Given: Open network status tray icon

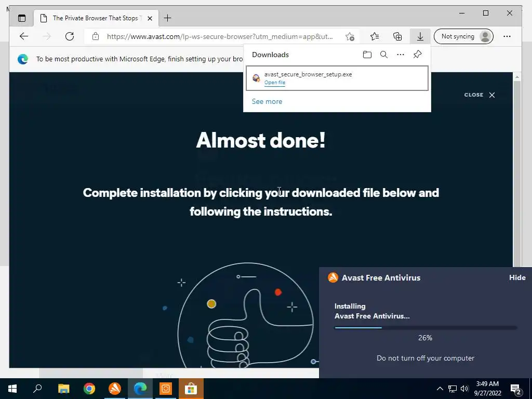Looking at the screenshot, I should pos(453,389).
